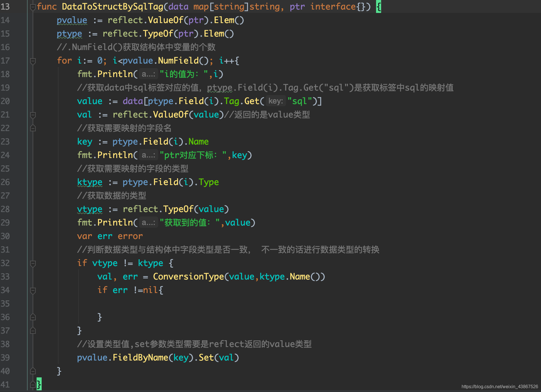Click the Name field access on line 23
Image resolution: width=541 pixels, height=392 pixels.
(x=198, y=142)
